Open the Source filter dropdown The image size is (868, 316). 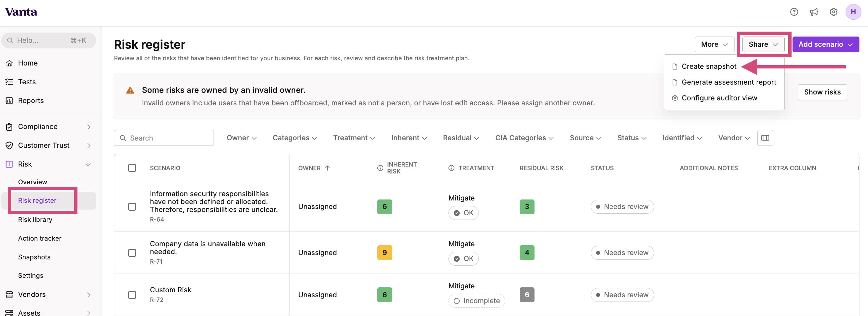point(586,138)
